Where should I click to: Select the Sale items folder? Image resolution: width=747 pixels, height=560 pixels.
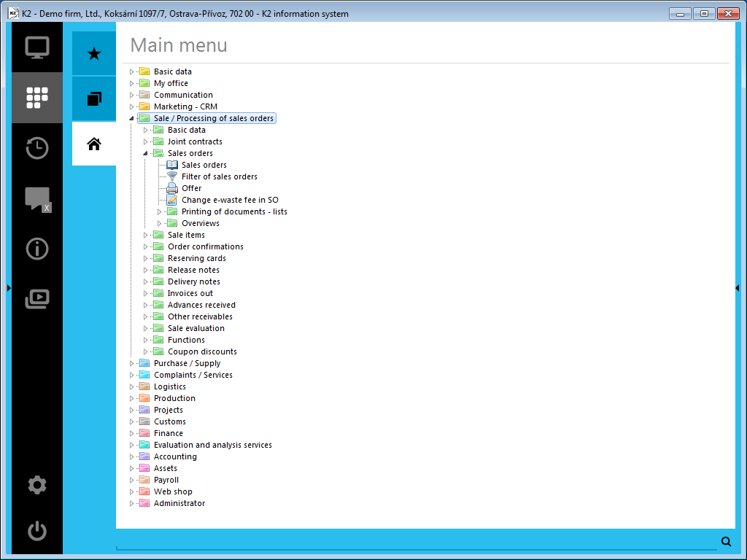pos(186,235)
